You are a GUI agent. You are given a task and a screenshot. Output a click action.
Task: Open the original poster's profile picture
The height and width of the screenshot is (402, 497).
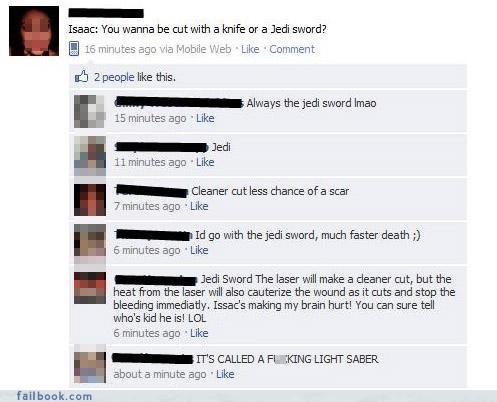34,31
